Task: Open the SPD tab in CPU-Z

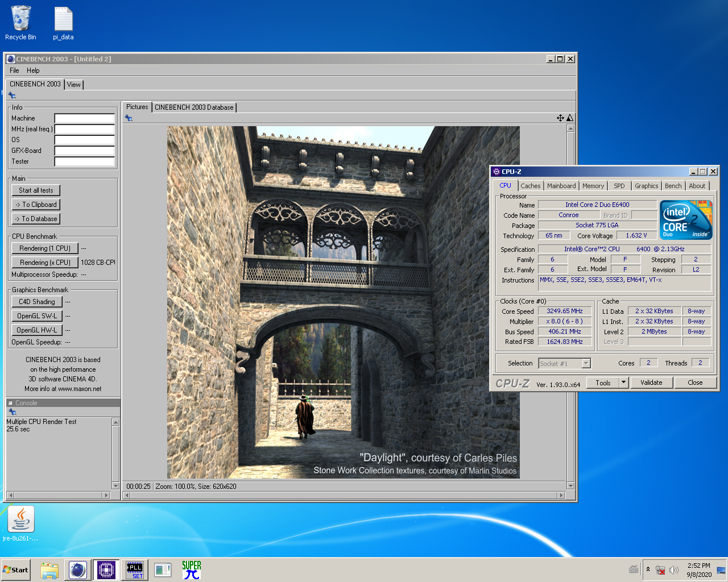Action: tap(619, 186)
